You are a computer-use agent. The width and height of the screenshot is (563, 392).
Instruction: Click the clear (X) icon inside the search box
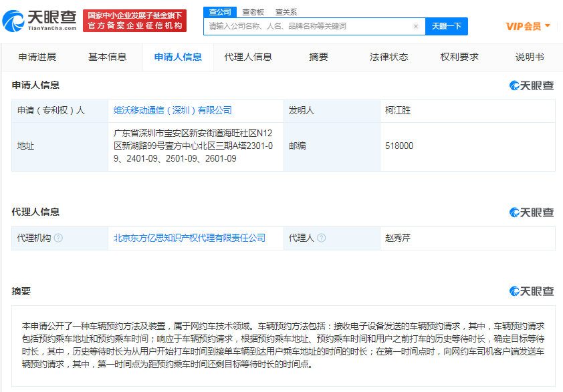pos(416,26)
